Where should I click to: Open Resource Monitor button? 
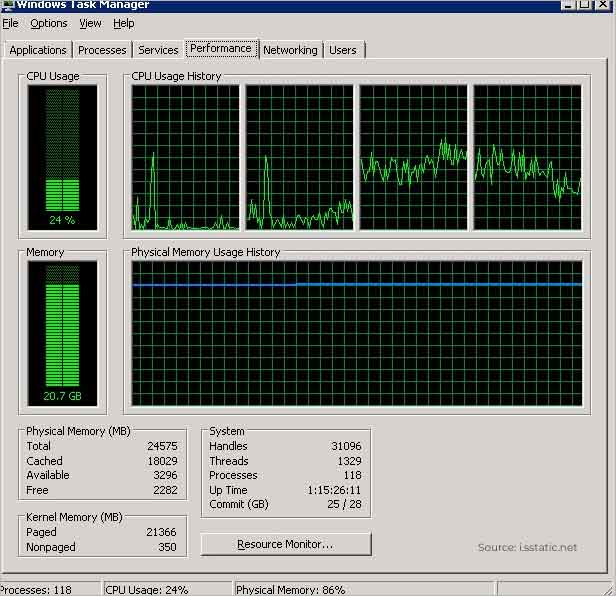point(286,544)
